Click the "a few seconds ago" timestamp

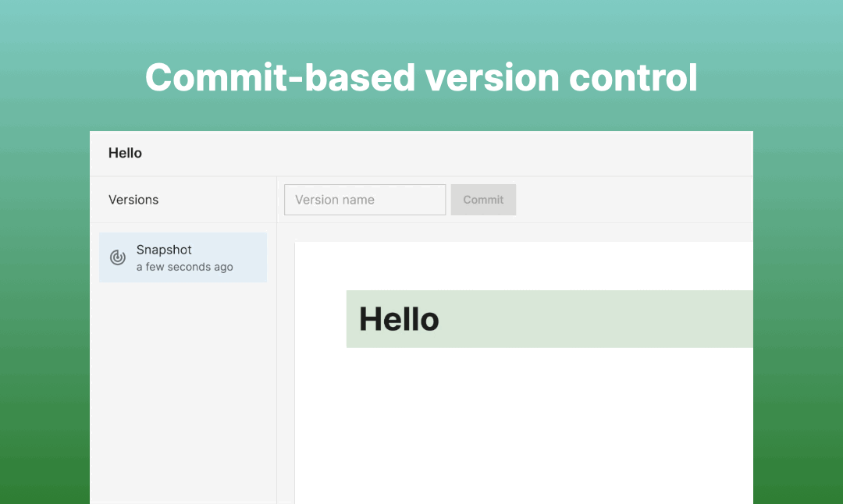pyautogui.click(x=184, y=267)
